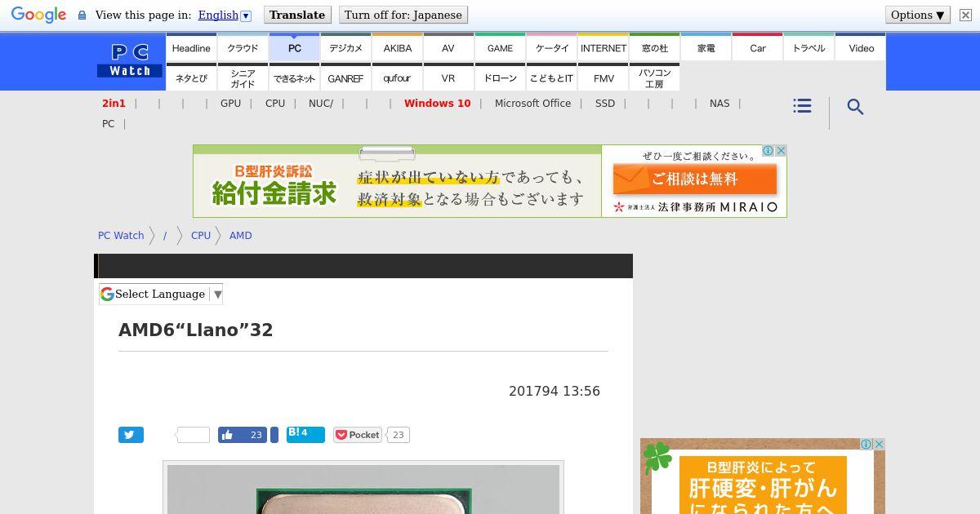Viewport: 980px width, 514px height.
Task: Click the article's CPU photo
Action: 363,489
